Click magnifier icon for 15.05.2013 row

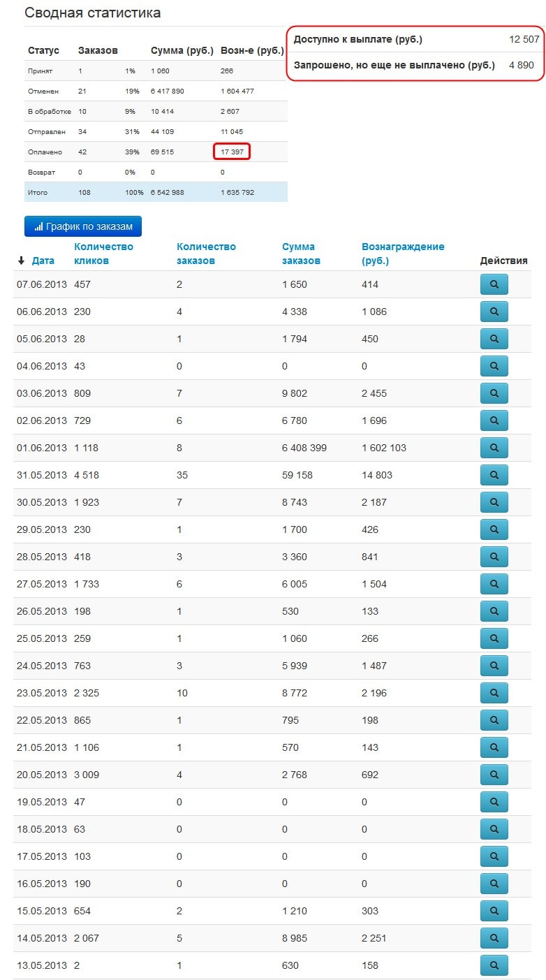coord(494,911)
